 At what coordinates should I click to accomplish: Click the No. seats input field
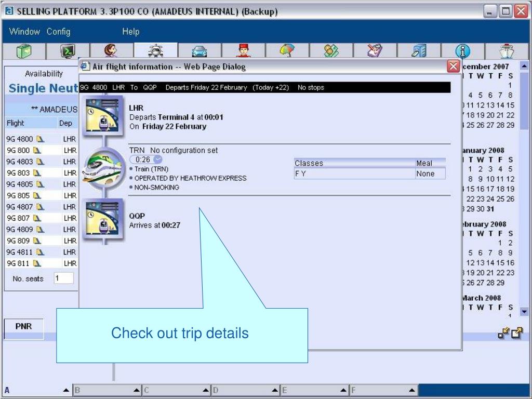click(64, 278)
